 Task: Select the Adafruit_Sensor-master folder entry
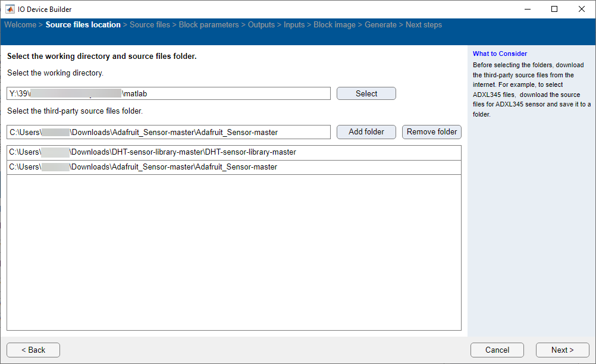(234, 167)
